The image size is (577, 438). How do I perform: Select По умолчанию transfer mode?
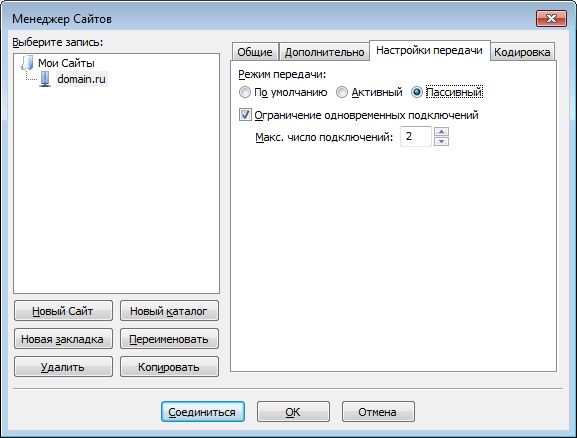pyautogui.click(x=245, y=92)
